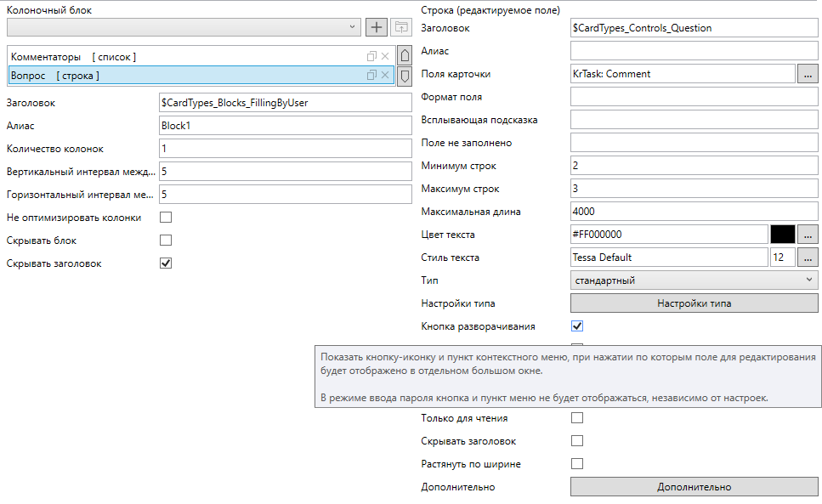Open the Дополнительно button
This screenshot has height=504, width=822.
pos(694,487)
